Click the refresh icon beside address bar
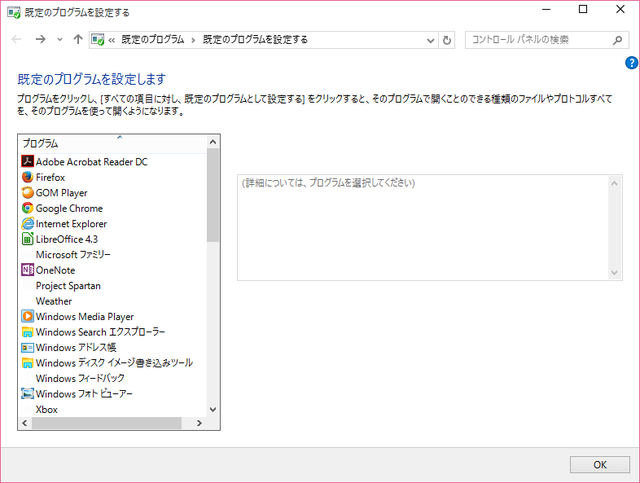Image resolution: width=640 pixels, height=483 pixels. [x=447, y=40]
